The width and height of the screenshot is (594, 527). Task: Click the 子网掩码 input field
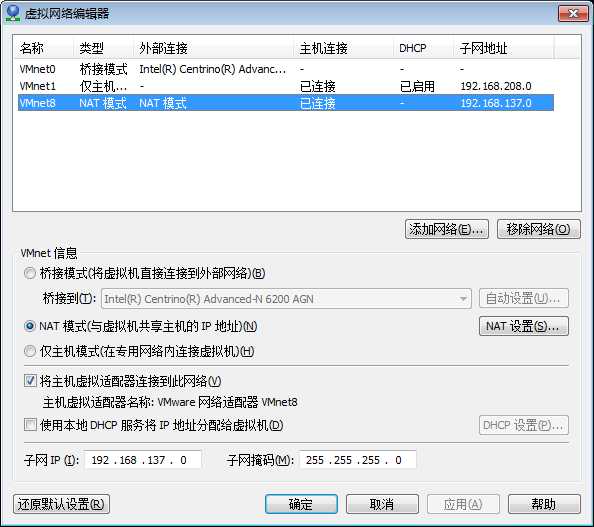[x=358, y=460]
